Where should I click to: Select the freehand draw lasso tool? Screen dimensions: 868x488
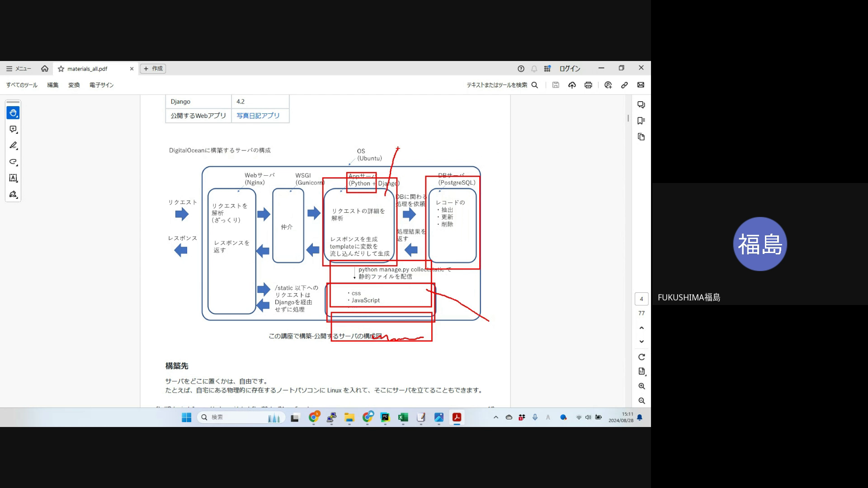[x=13, y=162]
